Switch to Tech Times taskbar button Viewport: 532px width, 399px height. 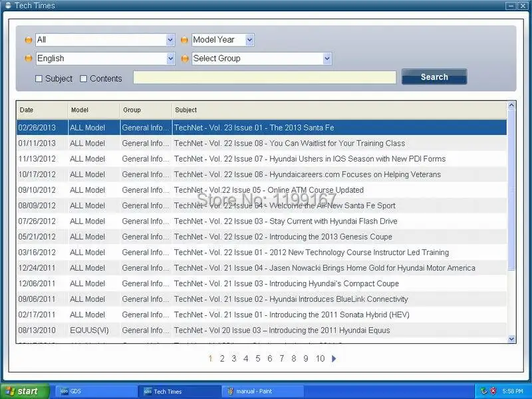pyautogui.click(x=180, y=391)
